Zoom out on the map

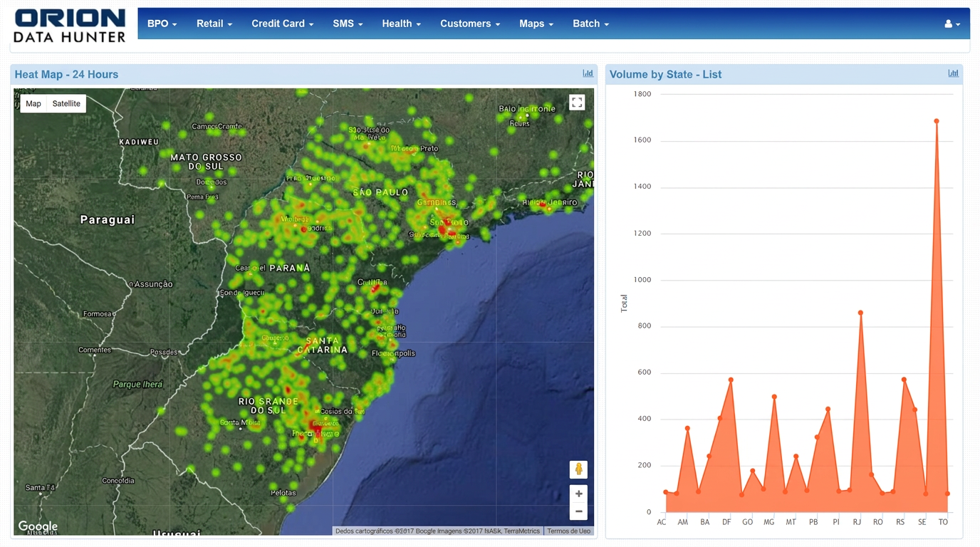click(578, 511)
